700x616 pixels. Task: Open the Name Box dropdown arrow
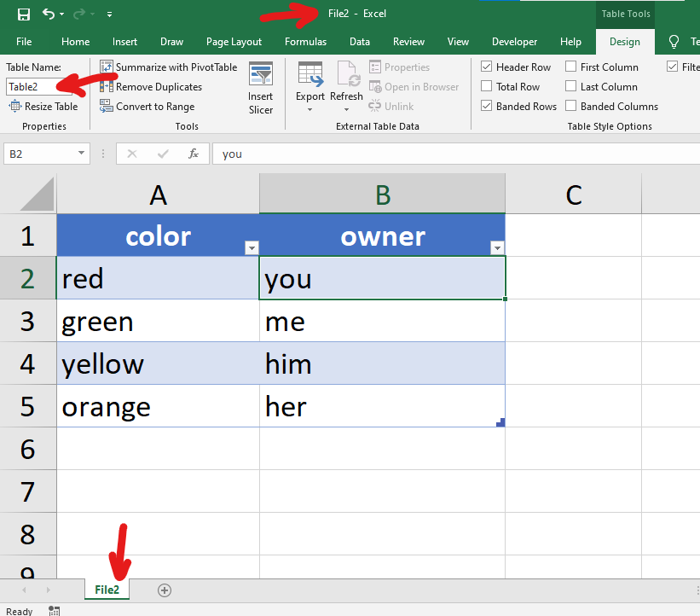click(x=81, y=154)
